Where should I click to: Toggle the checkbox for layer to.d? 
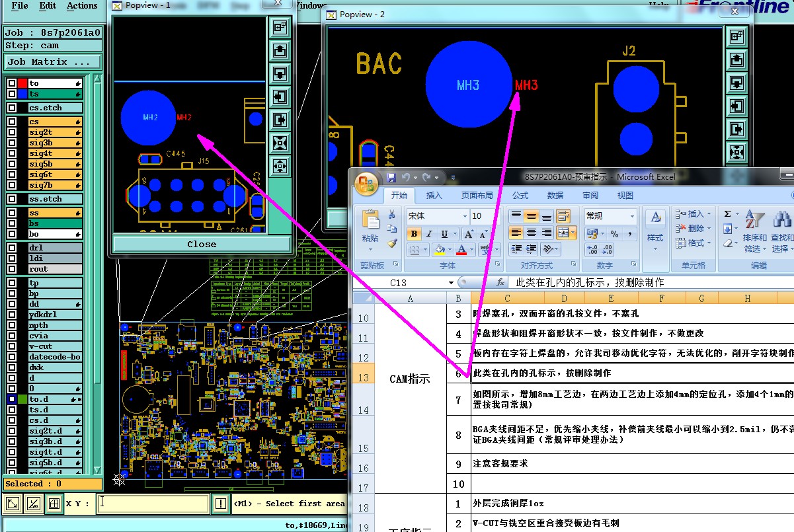point(11,399)
